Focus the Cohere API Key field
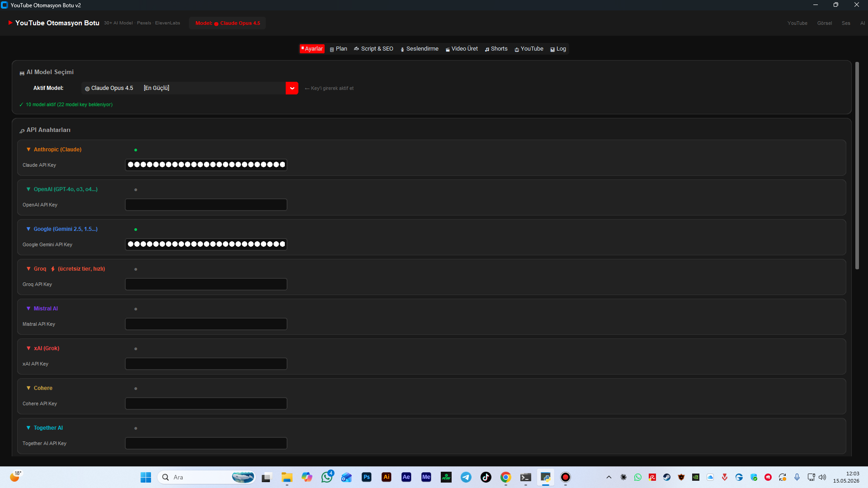This screenshot has width=868, height=488. [206, 404]
